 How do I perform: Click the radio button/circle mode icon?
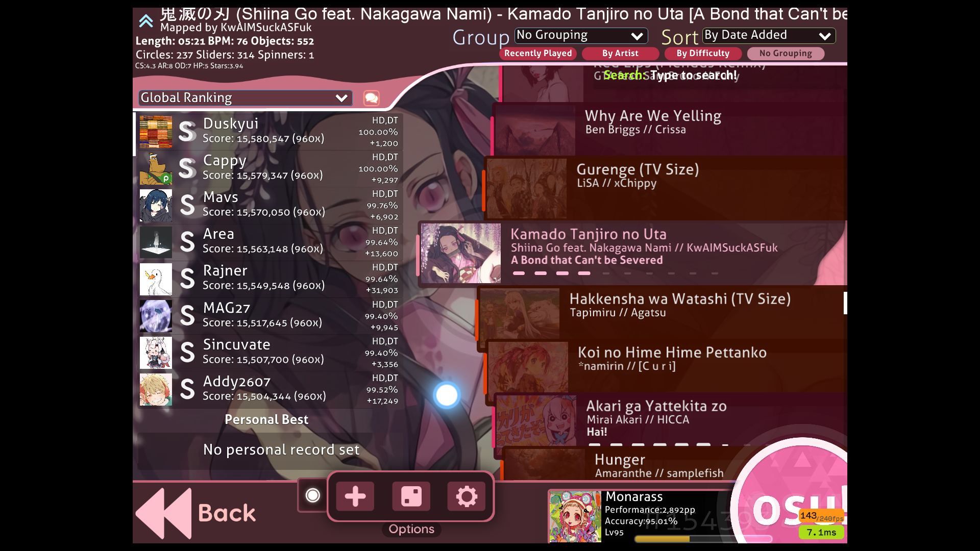click(312, 496)
